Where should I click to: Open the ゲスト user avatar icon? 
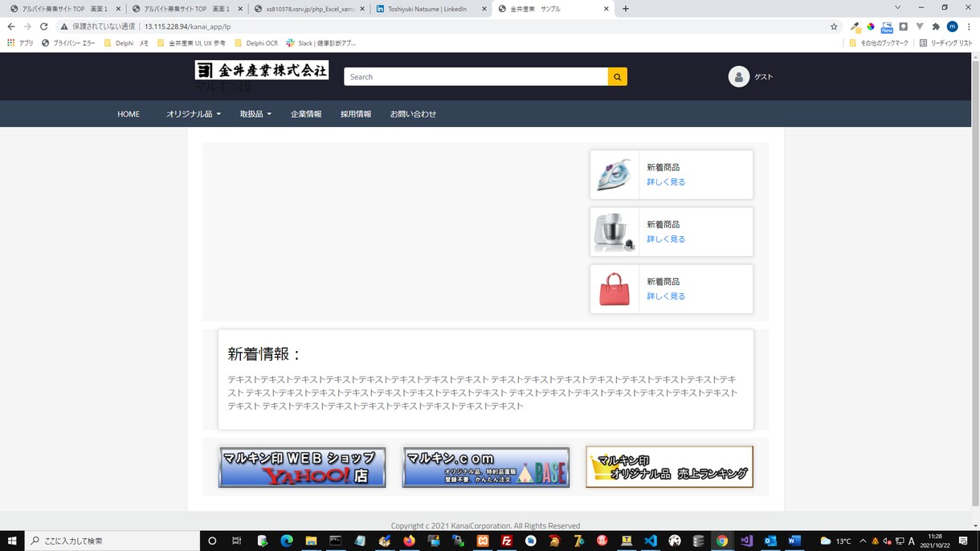click(x=738, y=76)
